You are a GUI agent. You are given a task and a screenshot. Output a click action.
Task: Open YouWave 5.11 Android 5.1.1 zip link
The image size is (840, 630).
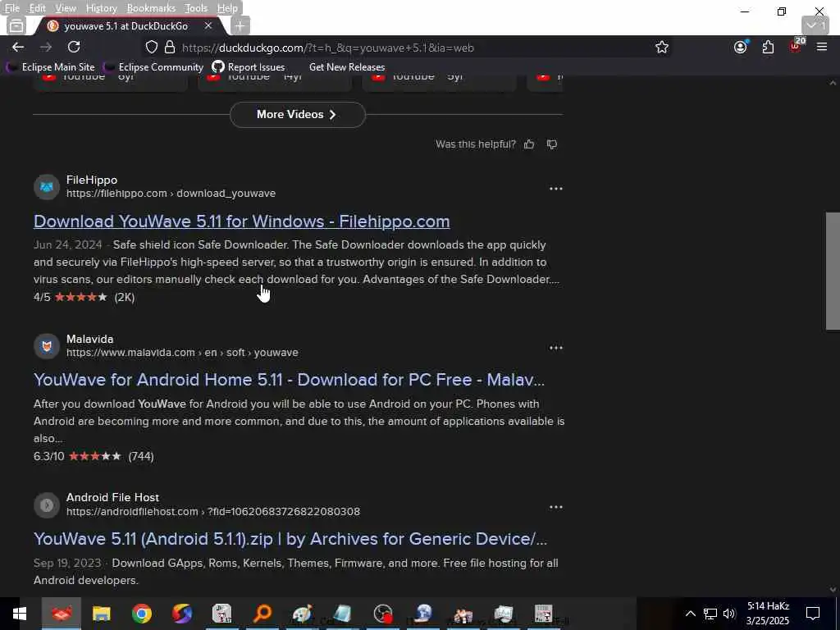pos(290,539)
